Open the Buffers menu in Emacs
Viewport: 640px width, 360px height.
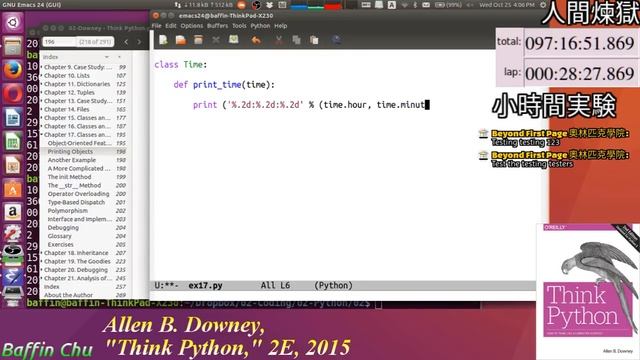pyautogui.click(x=217, y=26)
